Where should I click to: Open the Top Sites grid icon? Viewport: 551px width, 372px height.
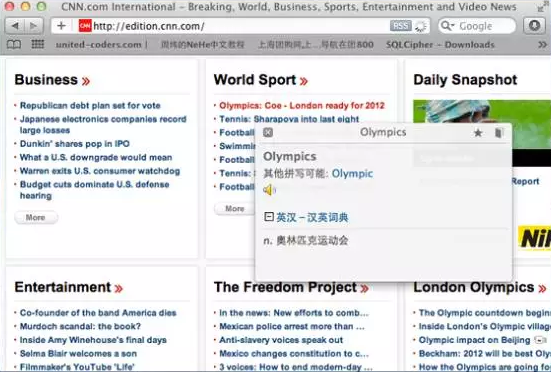[x=38, y=44]
